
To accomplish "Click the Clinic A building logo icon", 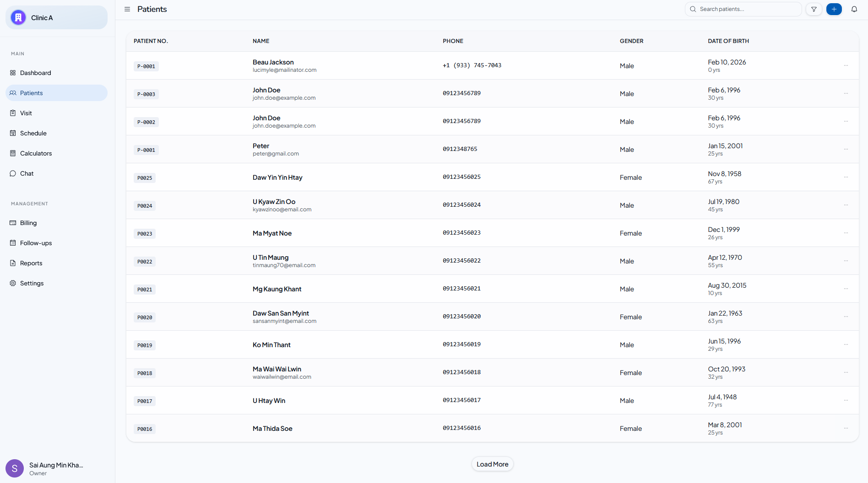I will (18, 17).
